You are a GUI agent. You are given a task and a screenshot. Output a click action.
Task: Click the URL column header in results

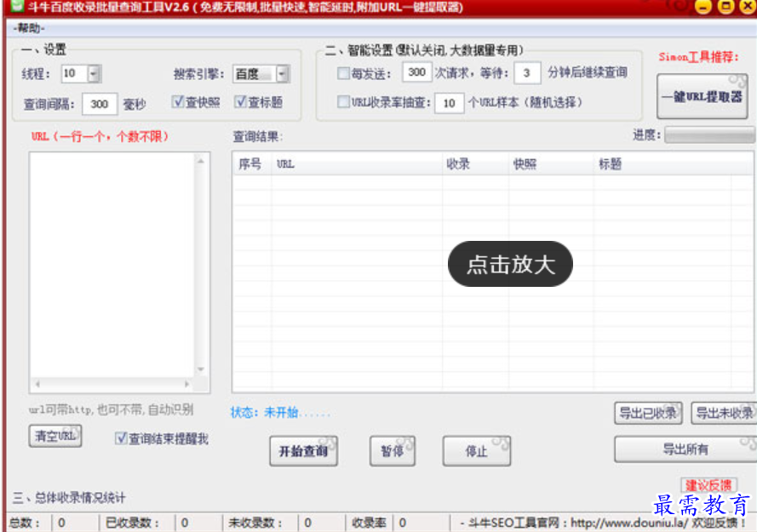point(357,164)
